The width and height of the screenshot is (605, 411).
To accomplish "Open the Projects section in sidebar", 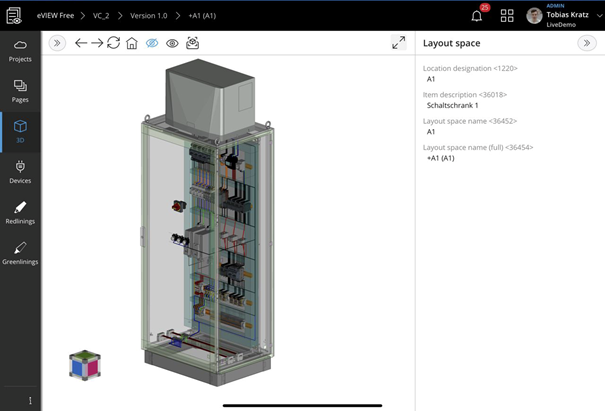I will (x=20, y=51).
